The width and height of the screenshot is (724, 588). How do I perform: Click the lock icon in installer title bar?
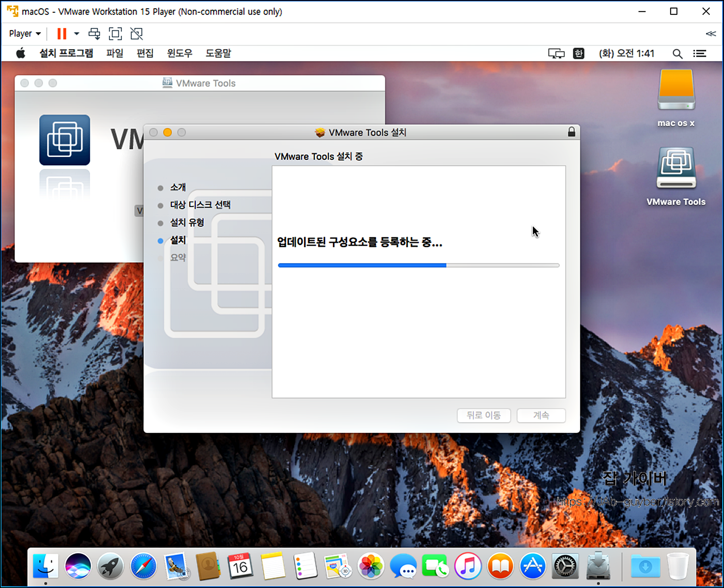[x=571, y=132]
